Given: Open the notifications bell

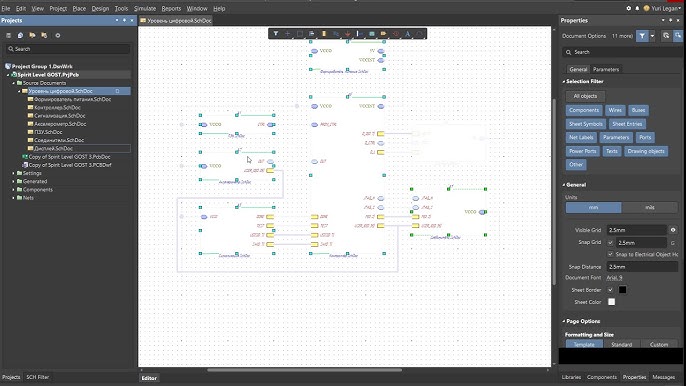Looking at the screenshot, I should (637, 8).
